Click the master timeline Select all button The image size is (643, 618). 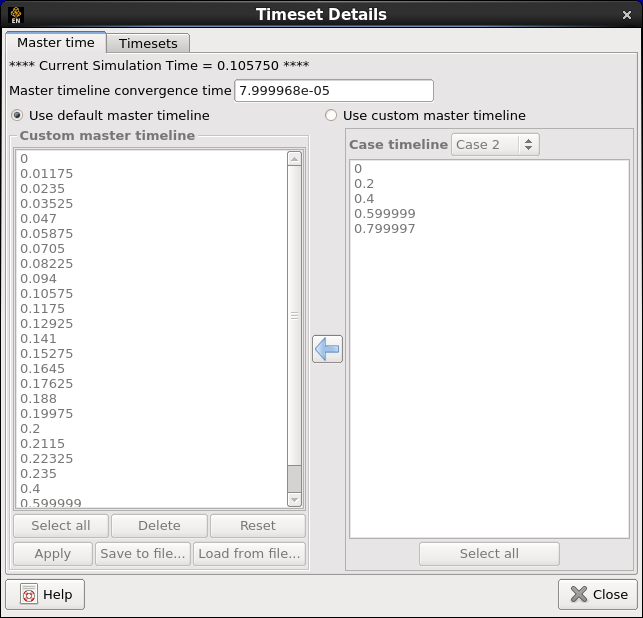pos(61,526)
